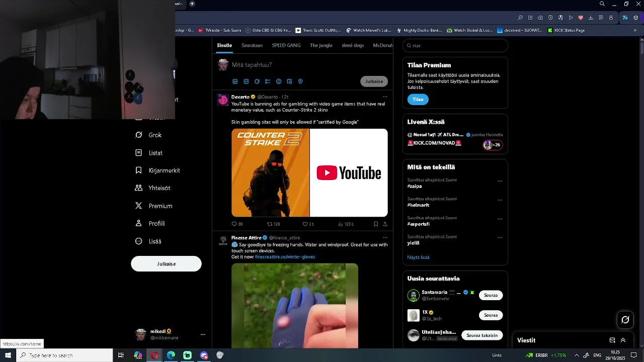644x362 pixels.
Task: Open Counter-Strike YouTube post image
Action: click(x=309, y=173)
